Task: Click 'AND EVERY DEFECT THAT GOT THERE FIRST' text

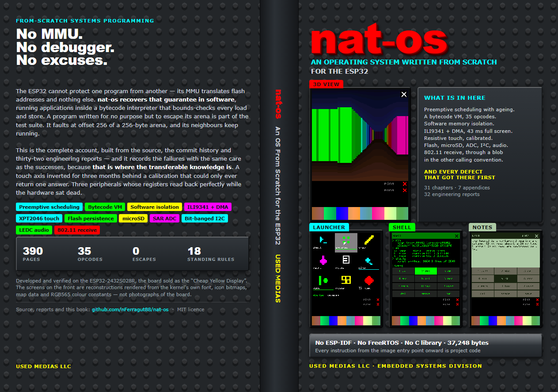Action: 459,175
